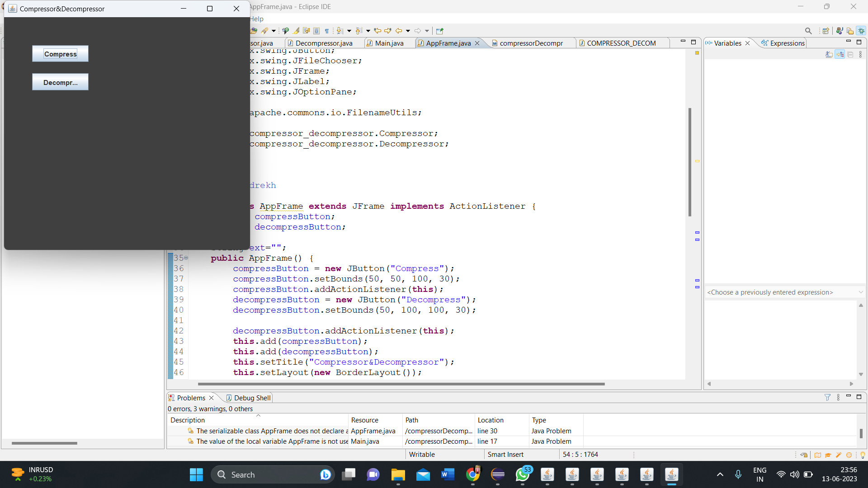Screen dimensions: 868x488
Task: Click the Last Edit Location toolbar icon
Action: point(378,31)
